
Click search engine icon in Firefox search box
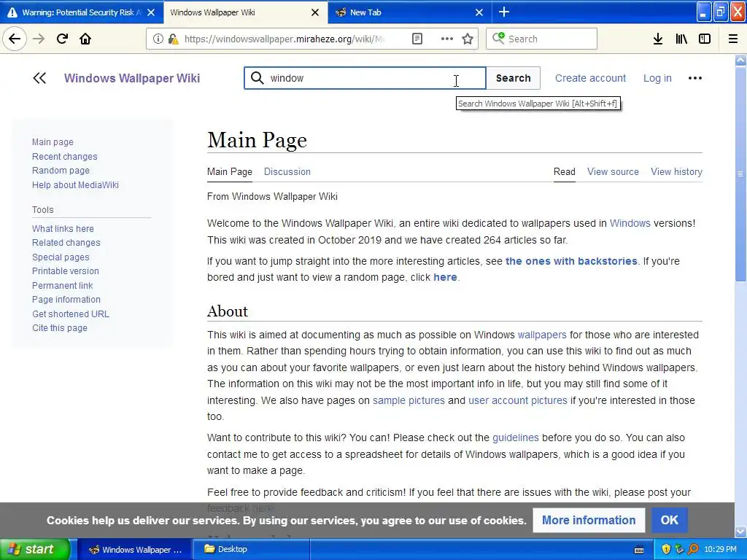click(x=498, y=38)
